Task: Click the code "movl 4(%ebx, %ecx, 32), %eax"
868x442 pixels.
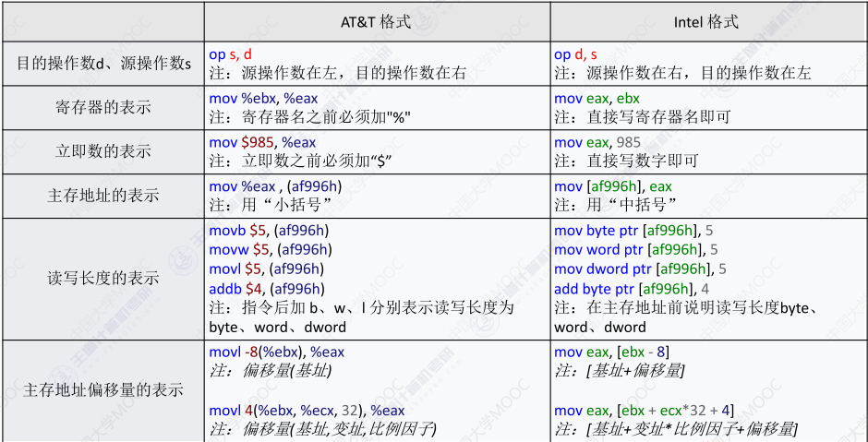Action: coord(307,411)
